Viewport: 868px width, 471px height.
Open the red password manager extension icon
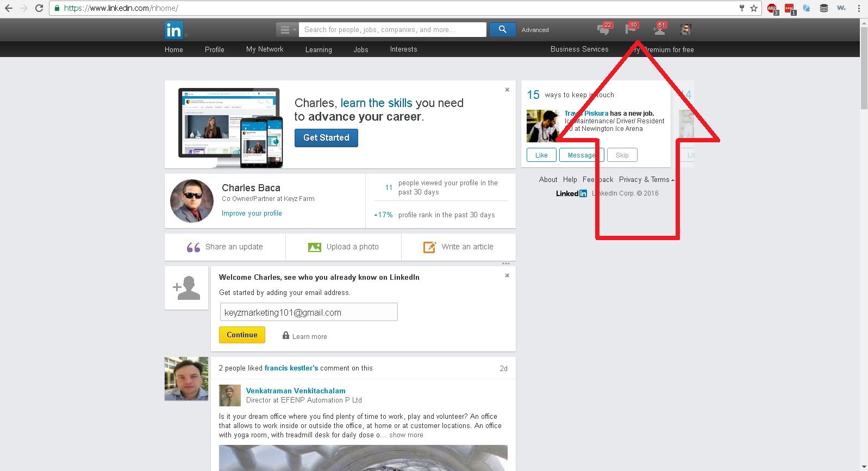790,9
